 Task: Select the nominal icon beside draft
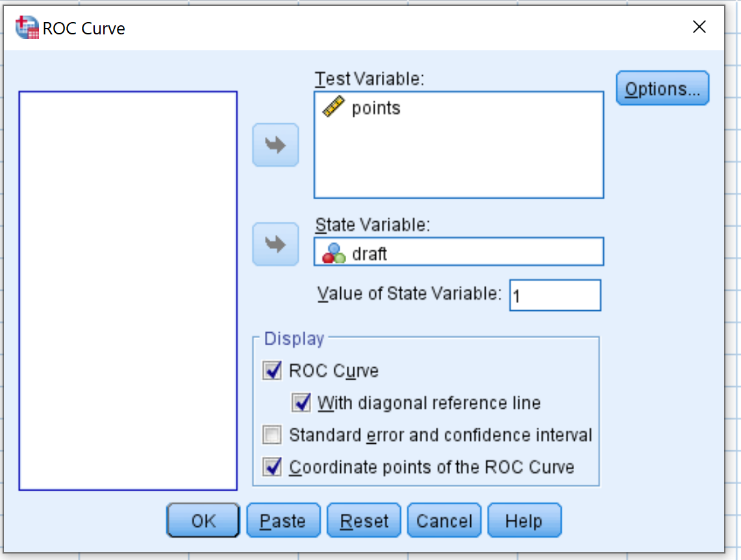[334, 254]
